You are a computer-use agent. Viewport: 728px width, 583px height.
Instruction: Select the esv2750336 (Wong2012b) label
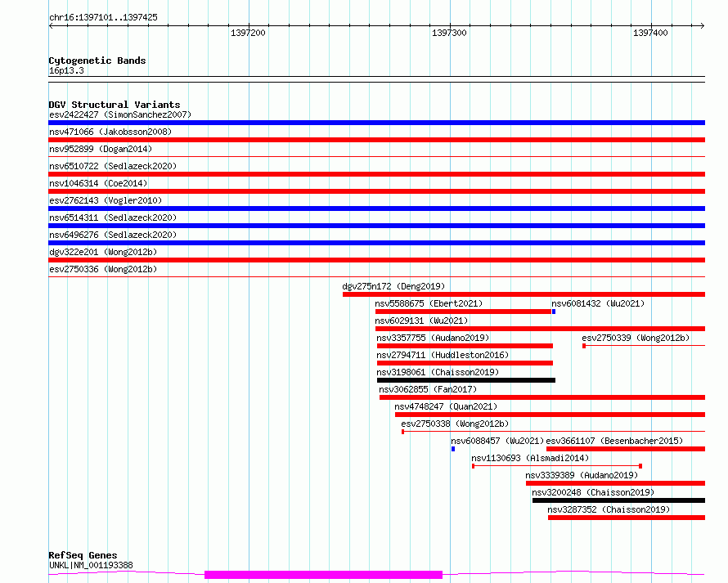103,269
